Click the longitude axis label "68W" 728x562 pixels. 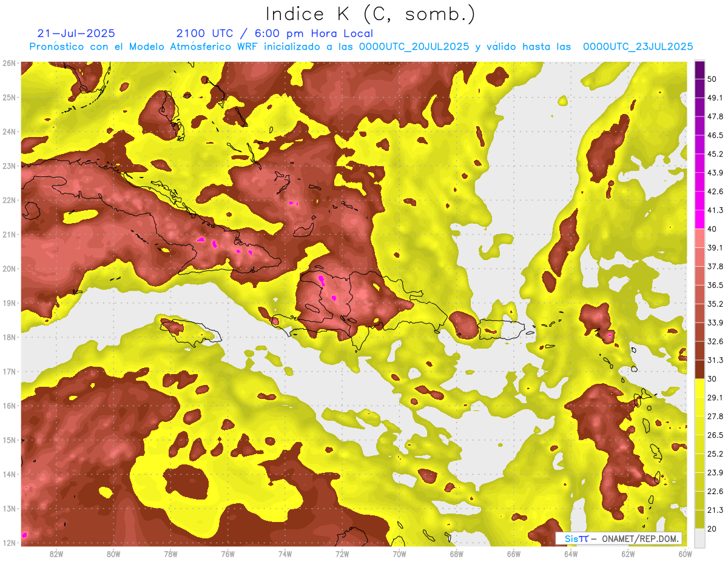[x=456, y=554]
